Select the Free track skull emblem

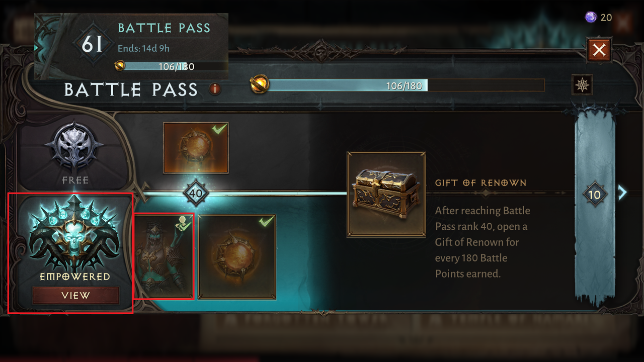click(x=74, y=147)
